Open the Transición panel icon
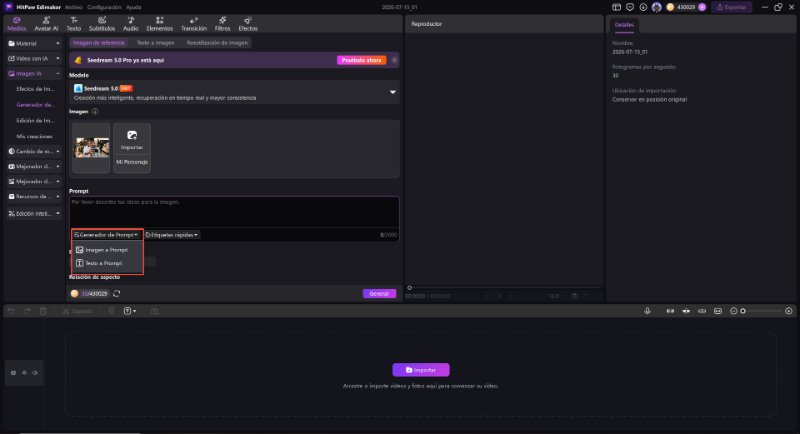The image size is (800, 434). [194, 23]
